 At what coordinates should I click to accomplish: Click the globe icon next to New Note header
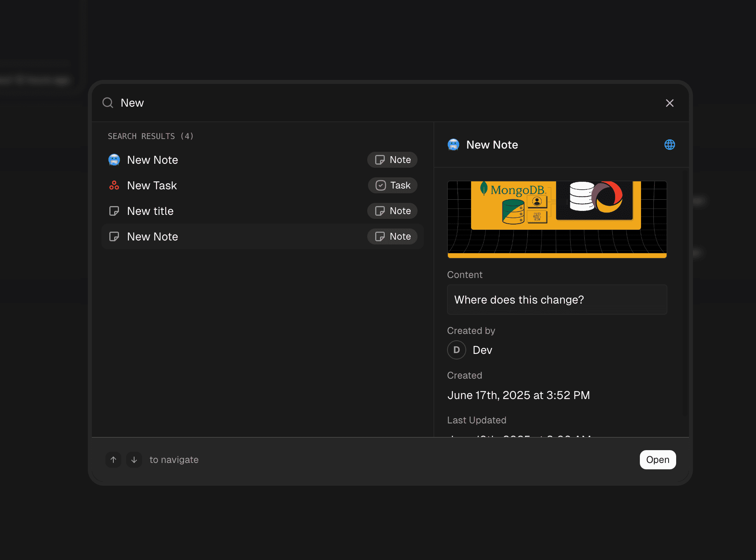tap(669, 145)
